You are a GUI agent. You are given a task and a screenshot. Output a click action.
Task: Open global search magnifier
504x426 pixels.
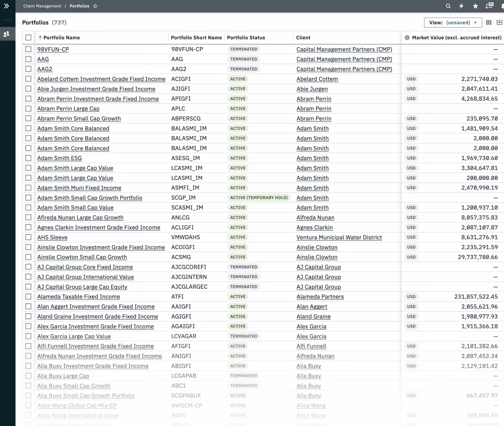[x=448, y=6]
